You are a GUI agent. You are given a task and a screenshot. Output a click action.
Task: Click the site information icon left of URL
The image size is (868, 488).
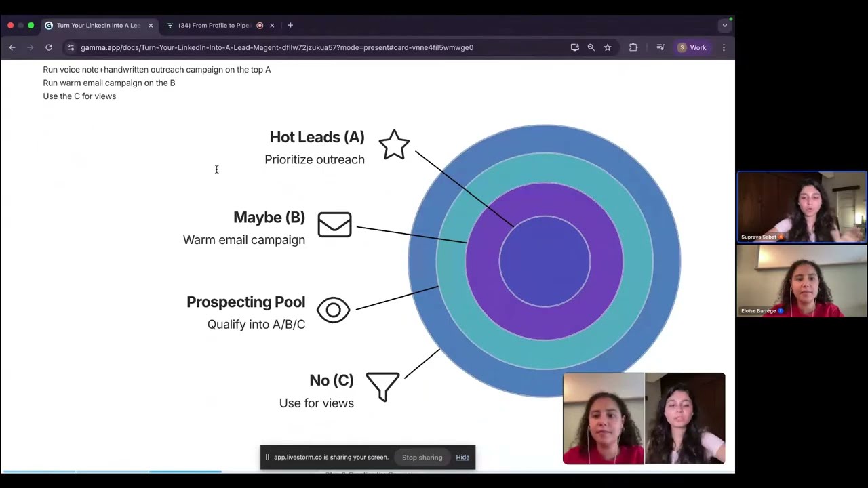(x=71, y=47)
